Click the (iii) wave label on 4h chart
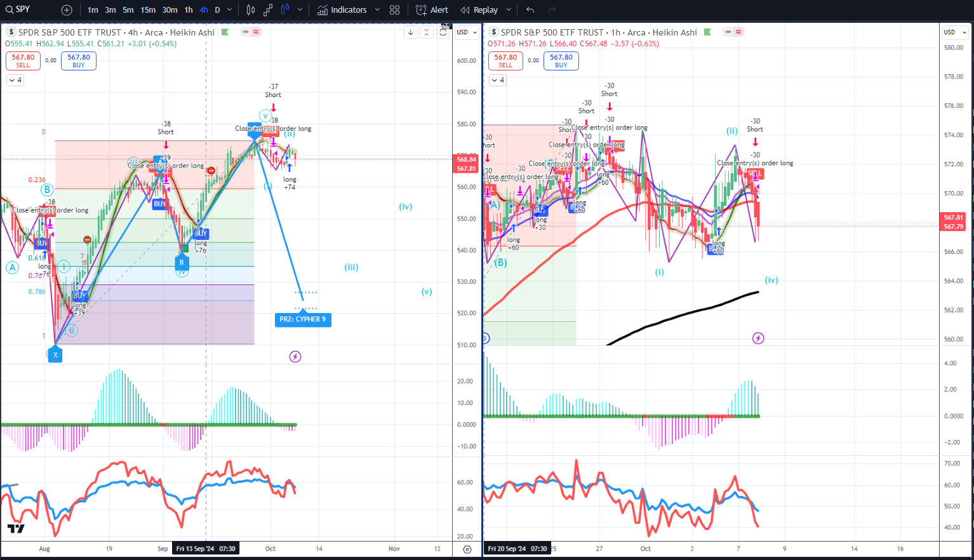974x560 pixels. coord(351,267)
